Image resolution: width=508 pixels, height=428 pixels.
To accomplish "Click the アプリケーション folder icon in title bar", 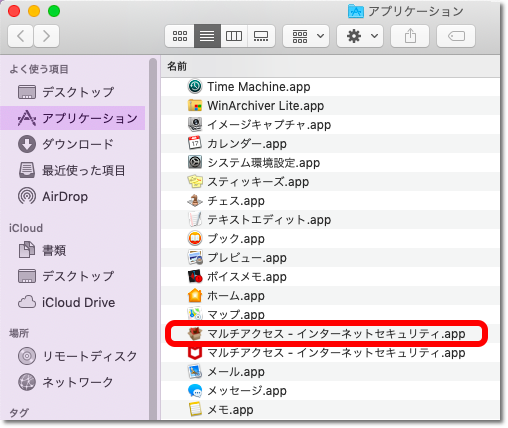I will [356, 11].
